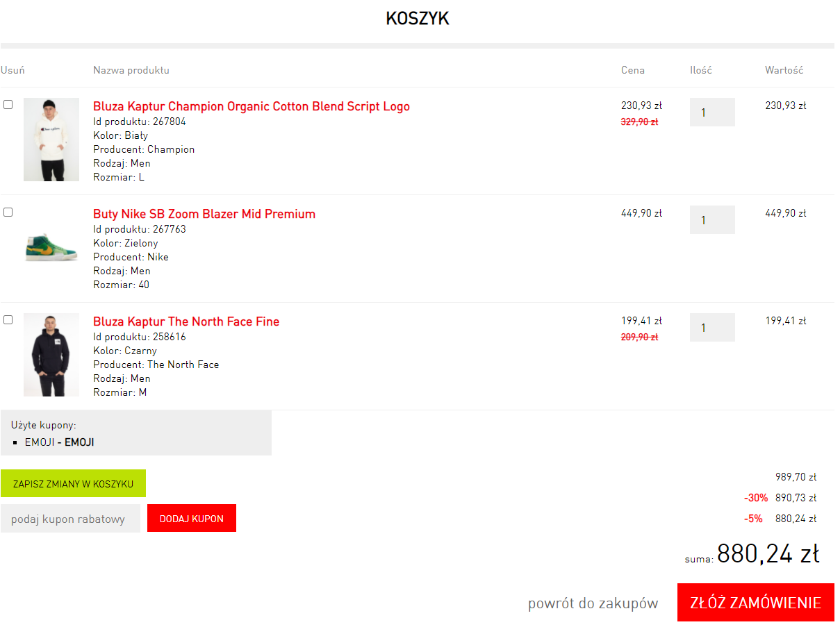Click the applied EMOJI coupon entry
The image size is (840, 627).
point(60,442)
